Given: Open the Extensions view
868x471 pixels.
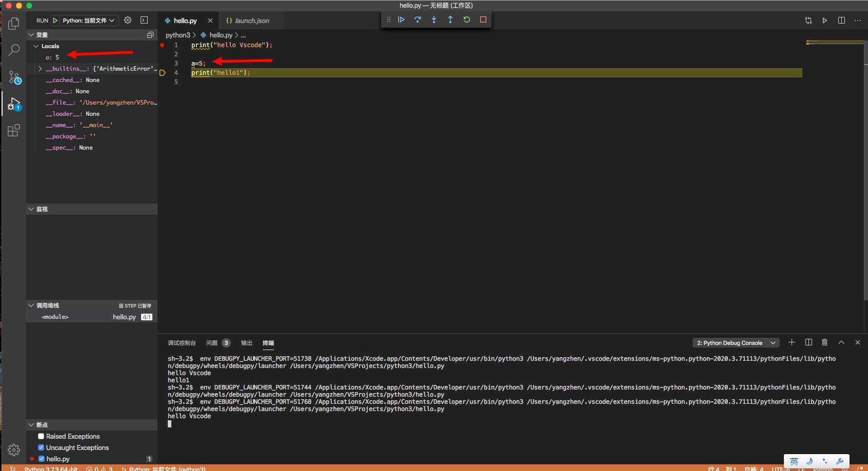Looking at the screenshot, I should pyautogui.click(x=14, y=131).
